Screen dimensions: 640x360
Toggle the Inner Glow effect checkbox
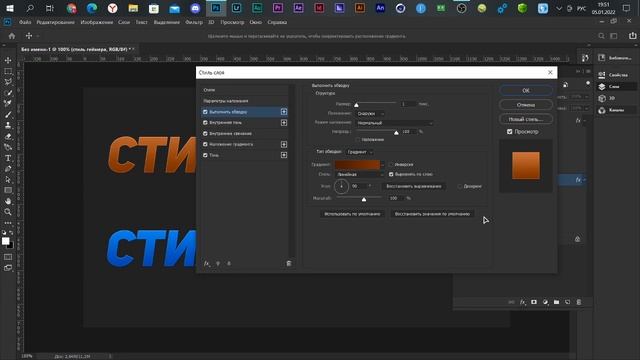[x=205, y=133]
